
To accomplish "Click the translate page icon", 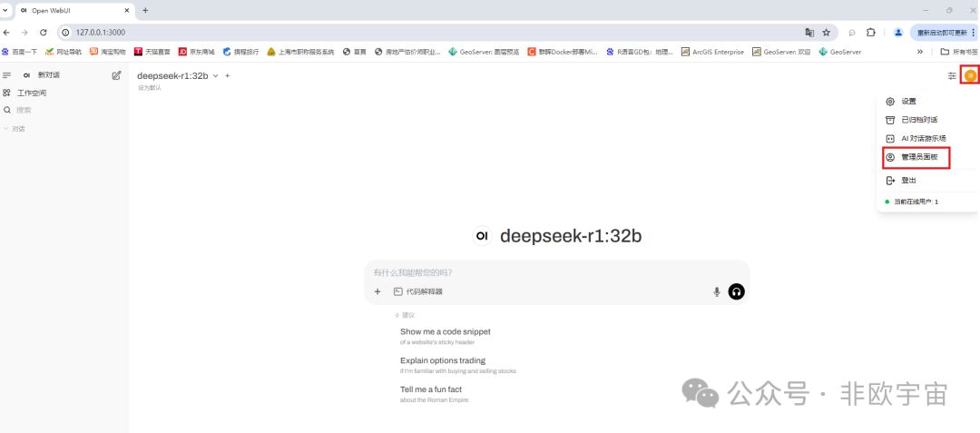I will [x=809, y=33].
